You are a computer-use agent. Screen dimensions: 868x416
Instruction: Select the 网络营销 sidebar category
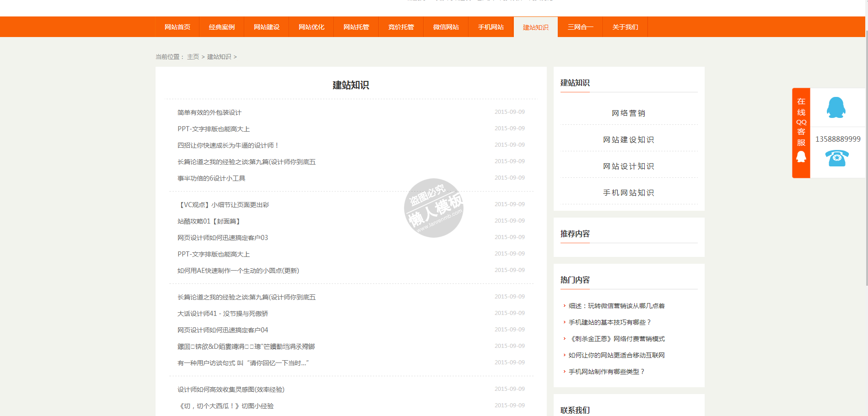[629, 113]
